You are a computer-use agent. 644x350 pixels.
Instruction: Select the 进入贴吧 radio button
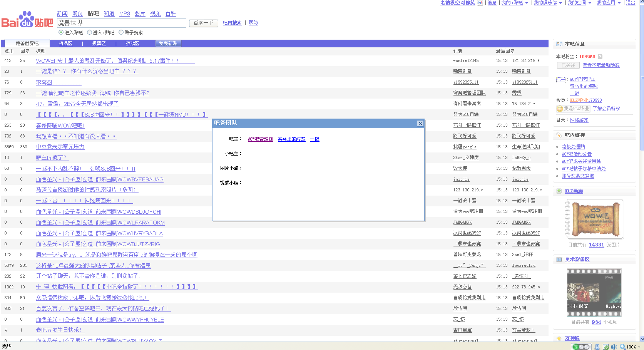(x=61, y=32)
